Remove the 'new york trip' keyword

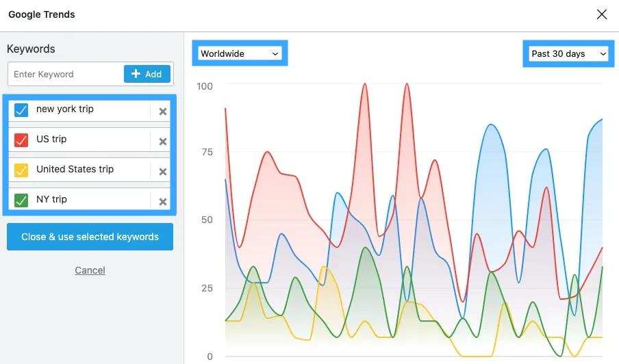tap(163, 112)
